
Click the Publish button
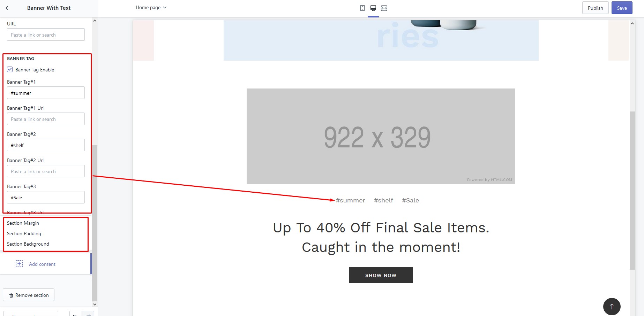[595, 8]
